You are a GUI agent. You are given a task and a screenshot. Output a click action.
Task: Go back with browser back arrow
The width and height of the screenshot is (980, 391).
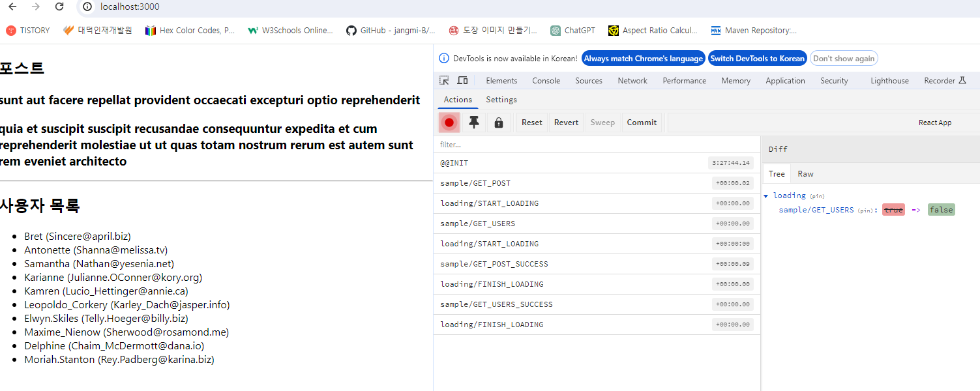(12, 7)
